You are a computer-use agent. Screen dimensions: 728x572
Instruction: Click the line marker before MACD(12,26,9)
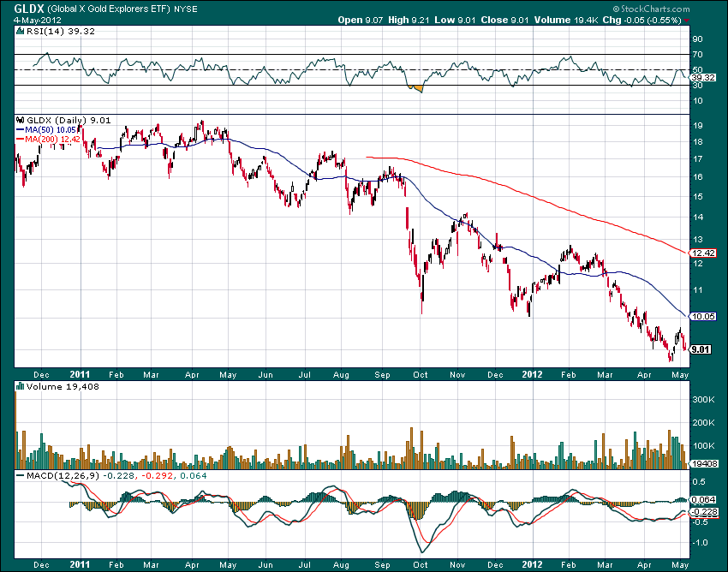[20, 475]
